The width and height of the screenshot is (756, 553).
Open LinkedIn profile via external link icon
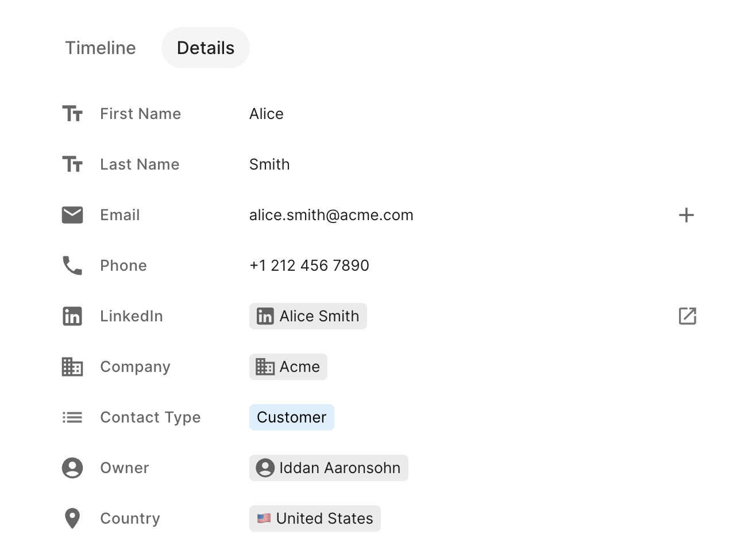click(687, 316)
